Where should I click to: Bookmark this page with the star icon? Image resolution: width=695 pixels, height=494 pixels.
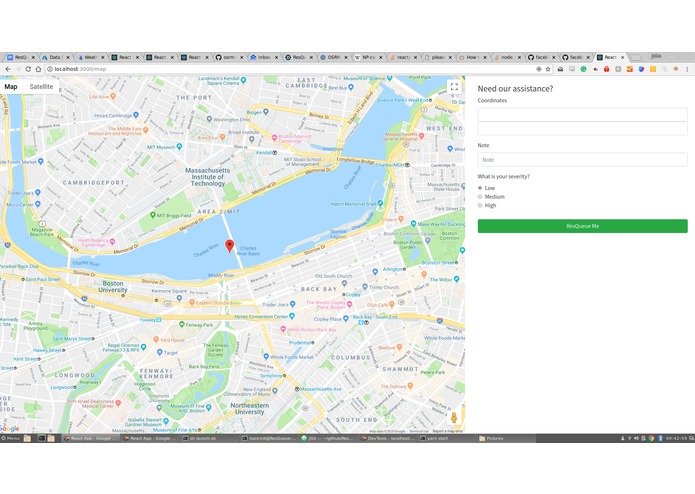548,69
